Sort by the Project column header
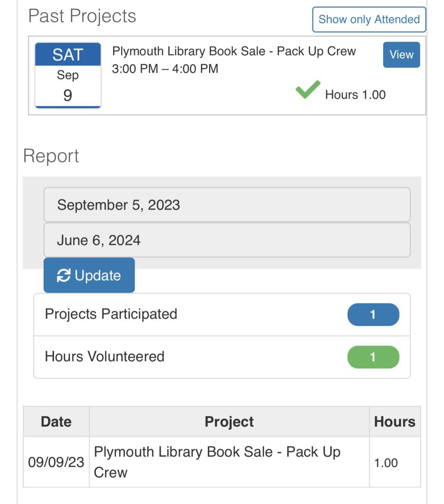The width and height of the screenshot is (444, 504). pyautogui.click(x=229, y=422)
